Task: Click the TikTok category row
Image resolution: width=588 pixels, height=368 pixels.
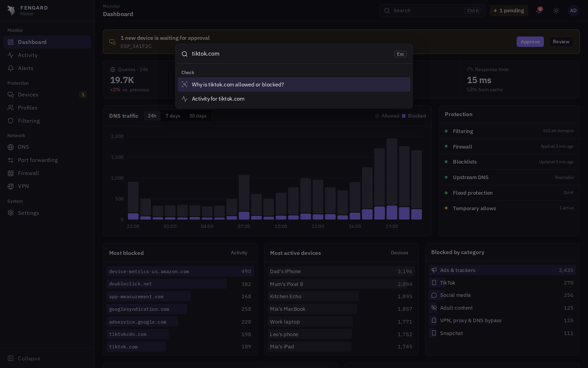Action: pyautogui.click(x=502, y=283)
